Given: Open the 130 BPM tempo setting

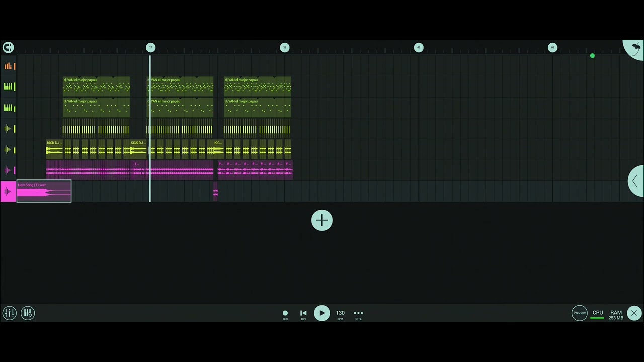Looking at the screenshot, I should coord(340,314).
